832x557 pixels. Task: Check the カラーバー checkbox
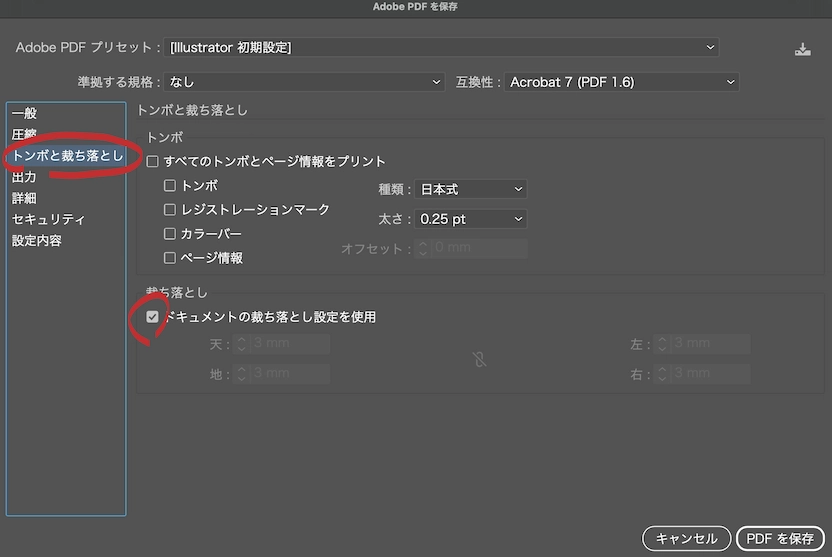click(x=170, y=233)
